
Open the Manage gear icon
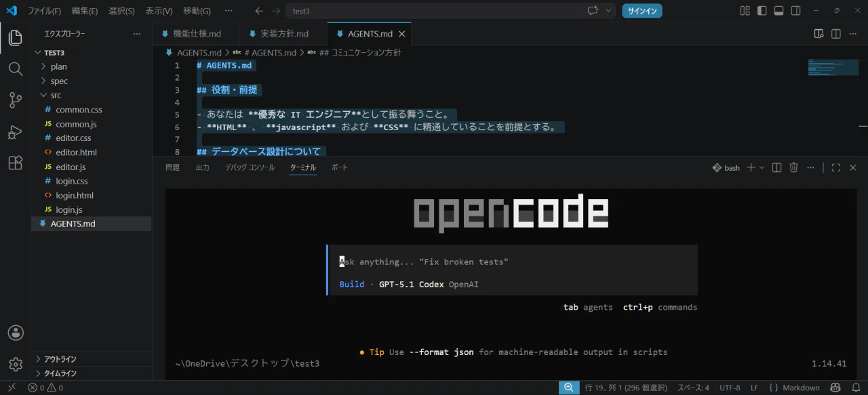click(x=15, y=364)
